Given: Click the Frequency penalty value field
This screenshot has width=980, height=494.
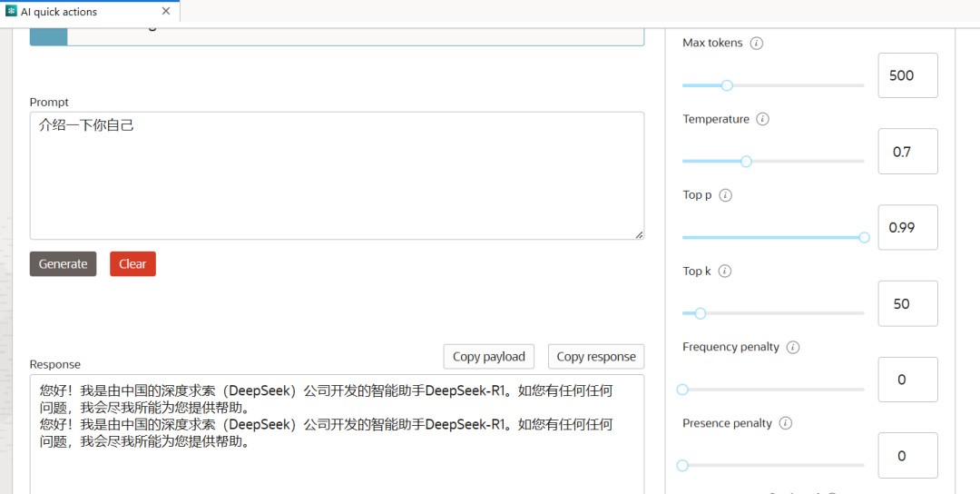Looking at the screenshot, I should point(907,380).
